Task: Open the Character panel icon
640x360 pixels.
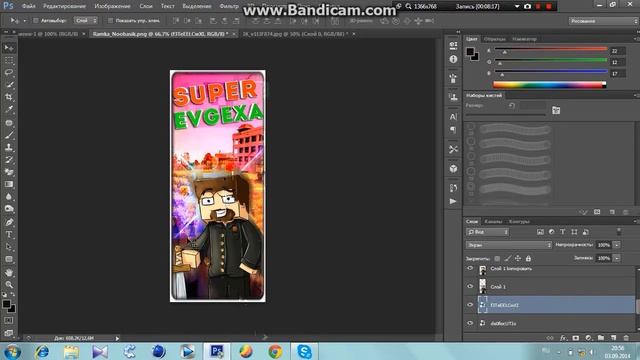Action: click(453, 117)
